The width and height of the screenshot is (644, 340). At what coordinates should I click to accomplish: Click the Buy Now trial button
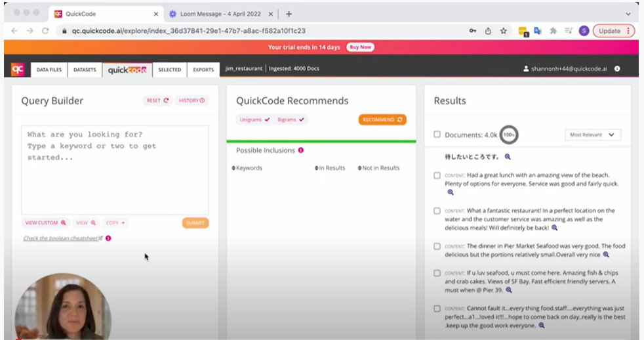360,47
